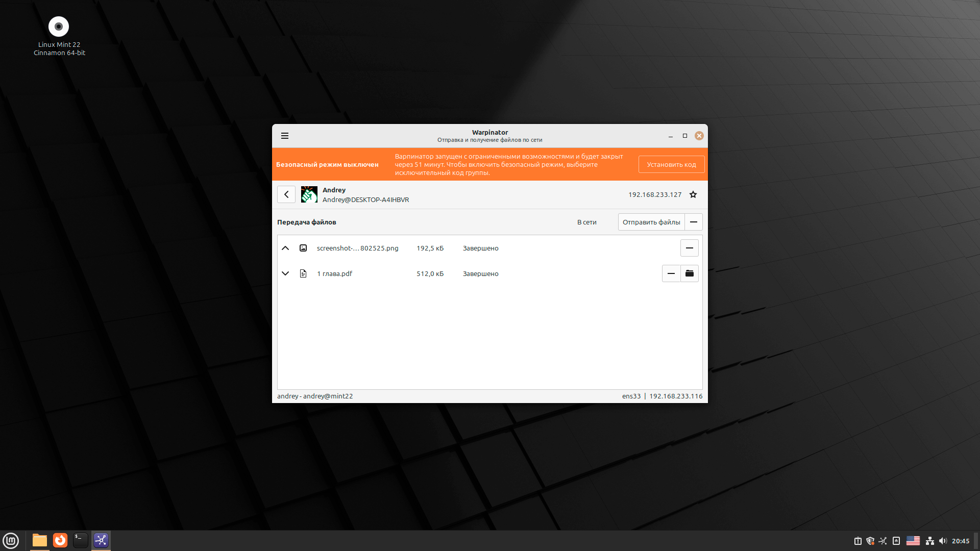Screen dimensions: 980x551
Task: Toggle favorite star for Andrey
Action: click(x=693, y=194)
